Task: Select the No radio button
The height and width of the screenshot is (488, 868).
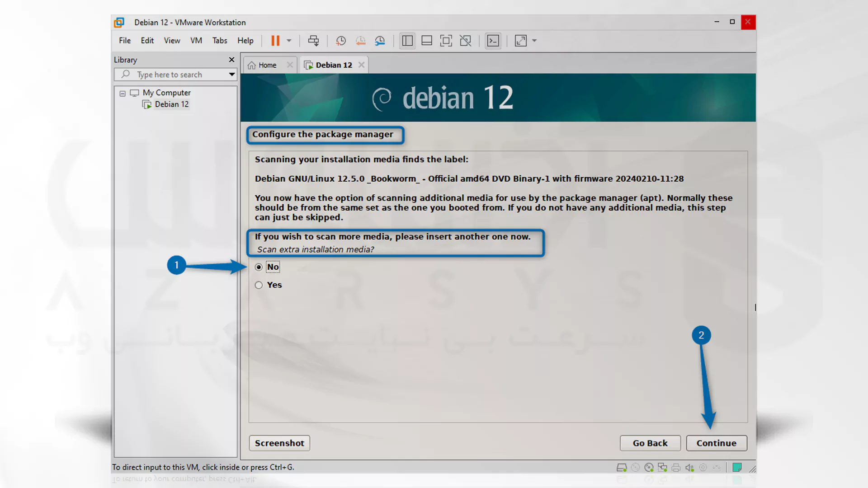Action: (x=259, y=267)
